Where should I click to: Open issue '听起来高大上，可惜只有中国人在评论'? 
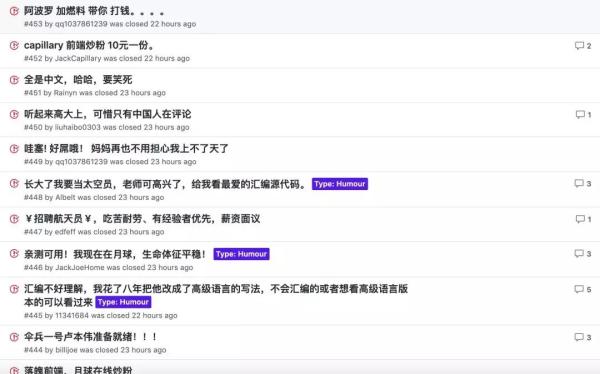(108, 114)
